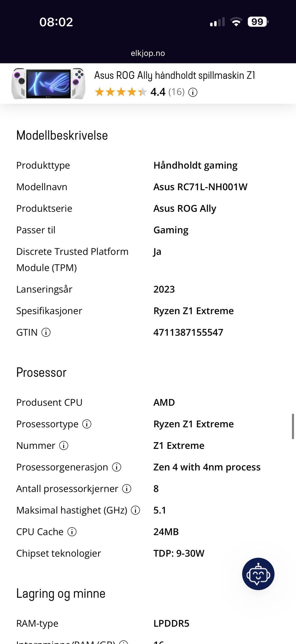This screenshot has height=644, width=296.
Task: Open the Asus ROG Ally product thumbnail
Action: click(48, 83)
